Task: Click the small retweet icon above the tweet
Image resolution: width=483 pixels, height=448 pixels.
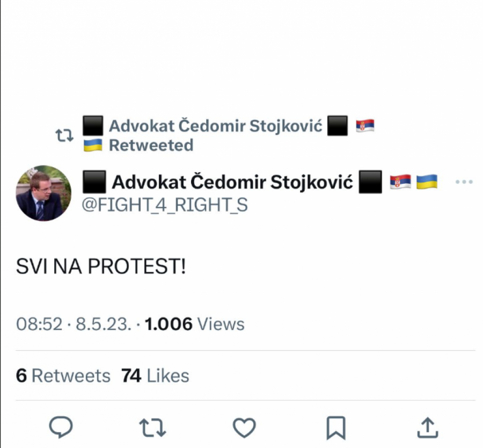Action: pos(65,136)
